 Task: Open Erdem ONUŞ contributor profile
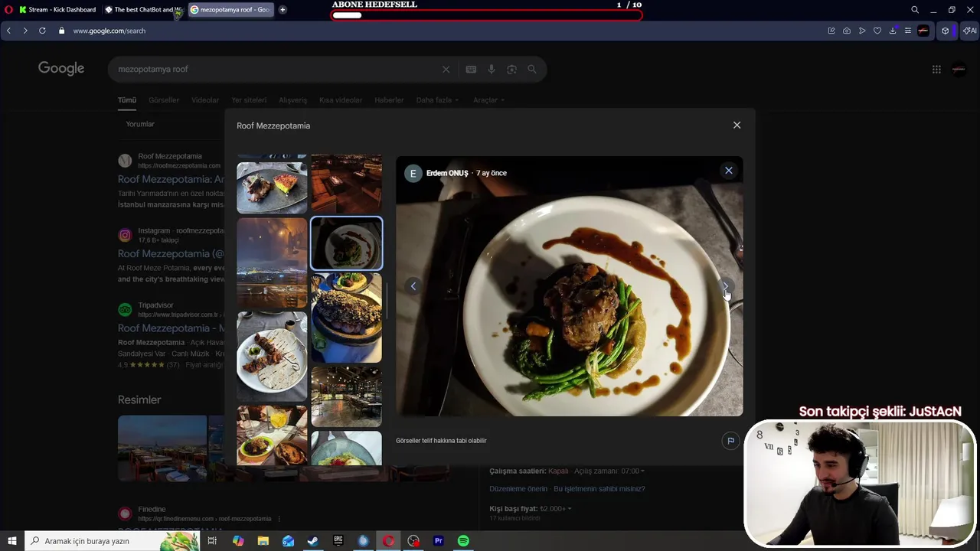coord(446,173)
